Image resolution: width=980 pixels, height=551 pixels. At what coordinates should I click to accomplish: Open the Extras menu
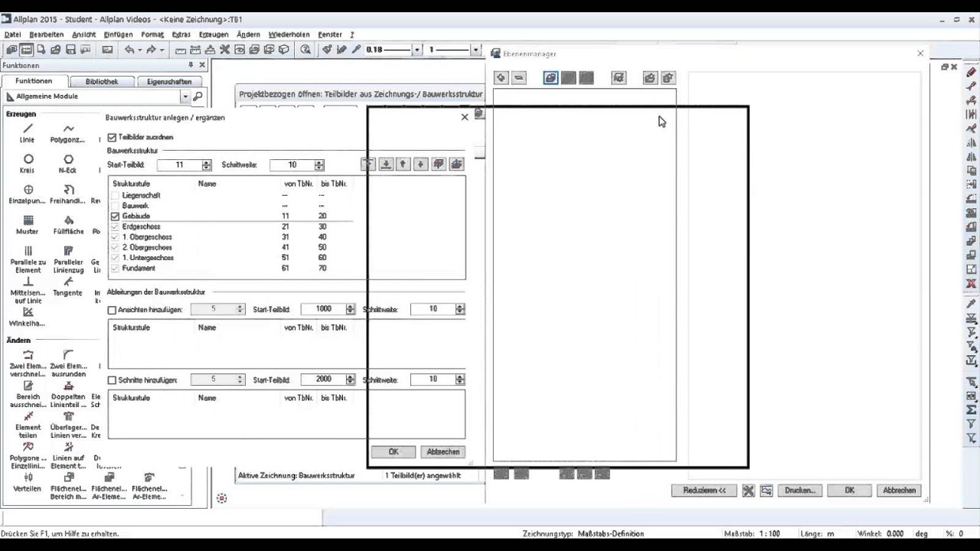181,34
